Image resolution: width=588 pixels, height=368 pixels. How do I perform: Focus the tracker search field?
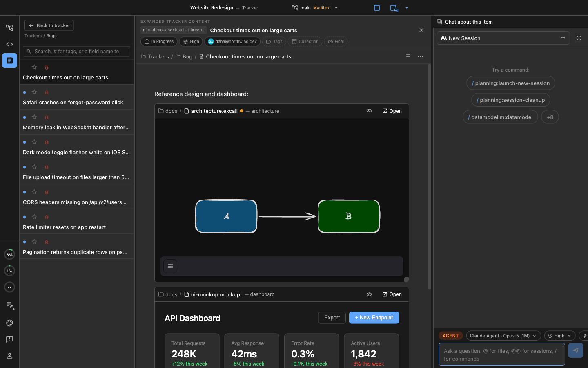[77, 51]
